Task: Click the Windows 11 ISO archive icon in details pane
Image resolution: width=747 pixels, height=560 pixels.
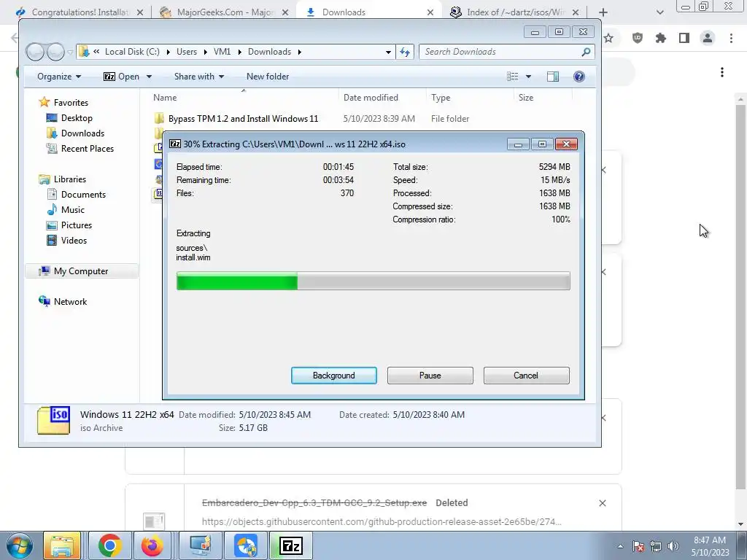Action: (53, 421)
